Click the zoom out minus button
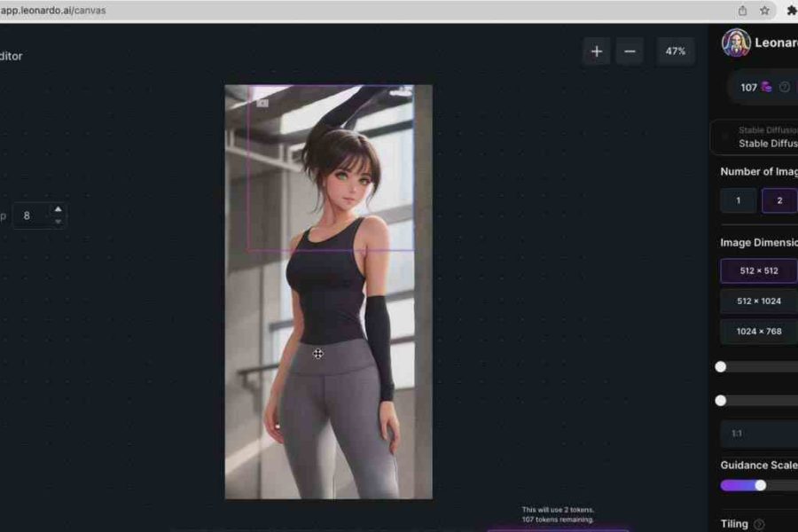 [630, 51]
